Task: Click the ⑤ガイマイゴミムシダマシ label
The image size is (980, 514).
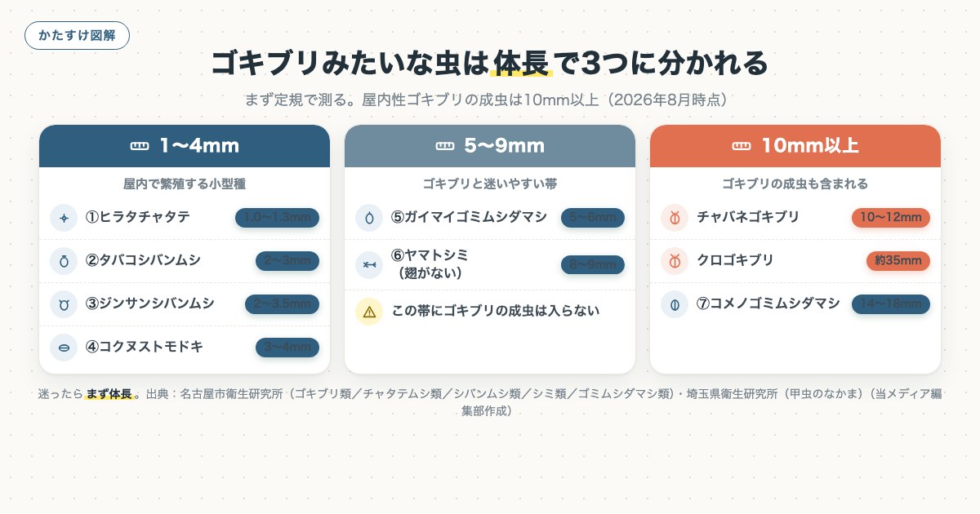Action: [469, 218]
